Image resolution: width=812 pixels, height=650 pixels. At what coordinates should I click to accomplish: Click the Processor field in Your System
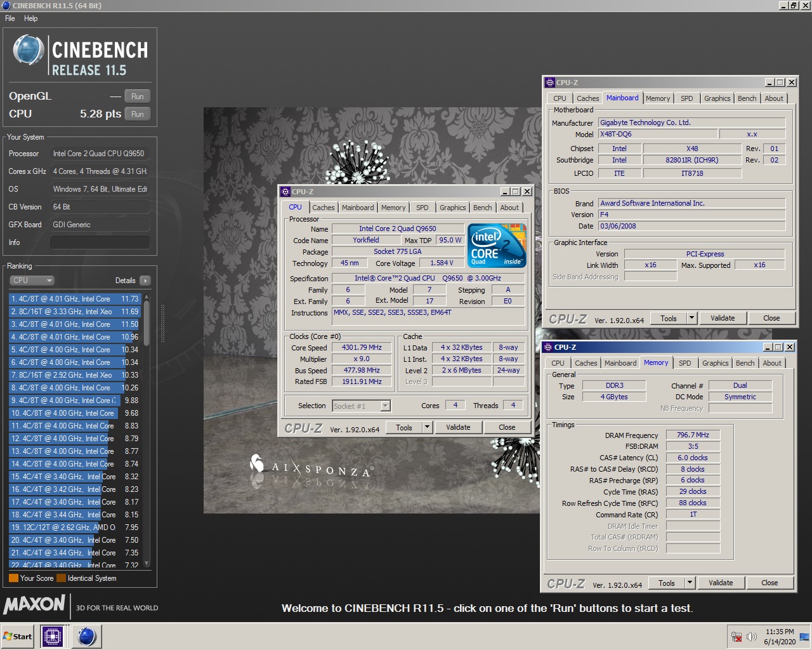(100, 154)
